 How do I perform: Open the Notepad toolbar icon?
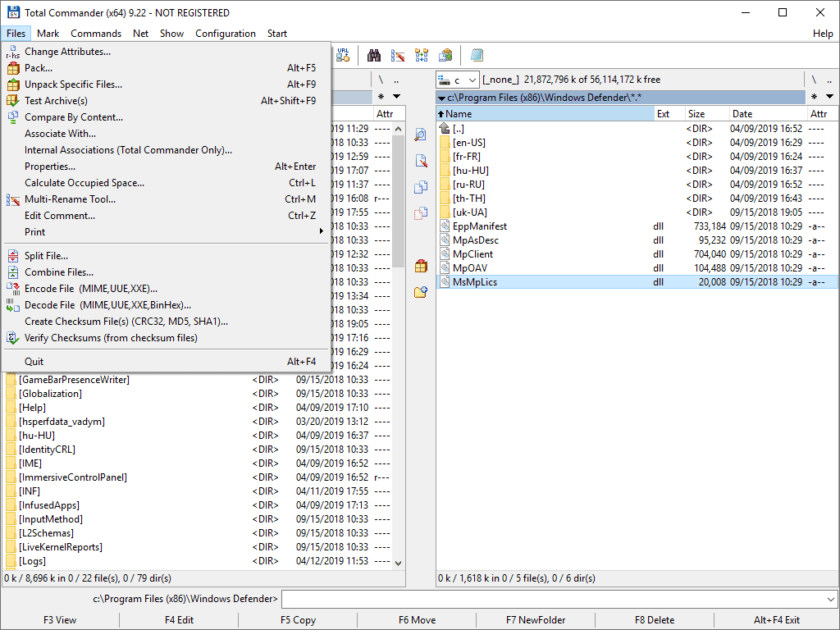tap(477, 55)
